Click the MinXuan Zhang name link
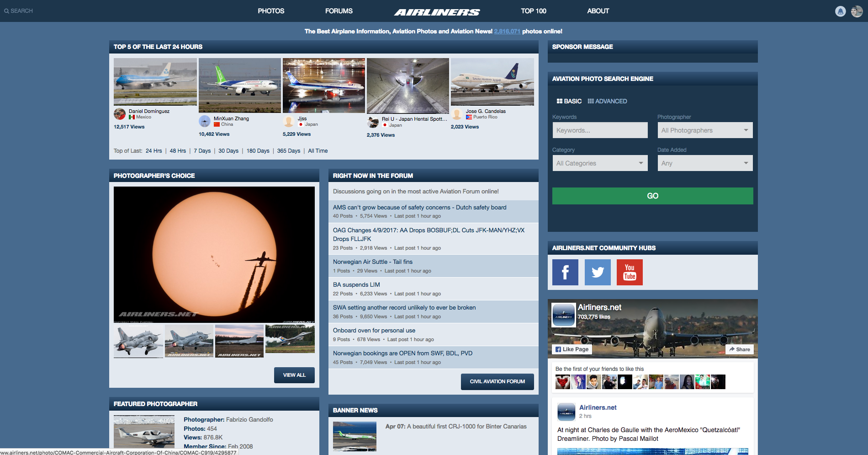This screenshot has width=868, height=455. click(231, 118)
